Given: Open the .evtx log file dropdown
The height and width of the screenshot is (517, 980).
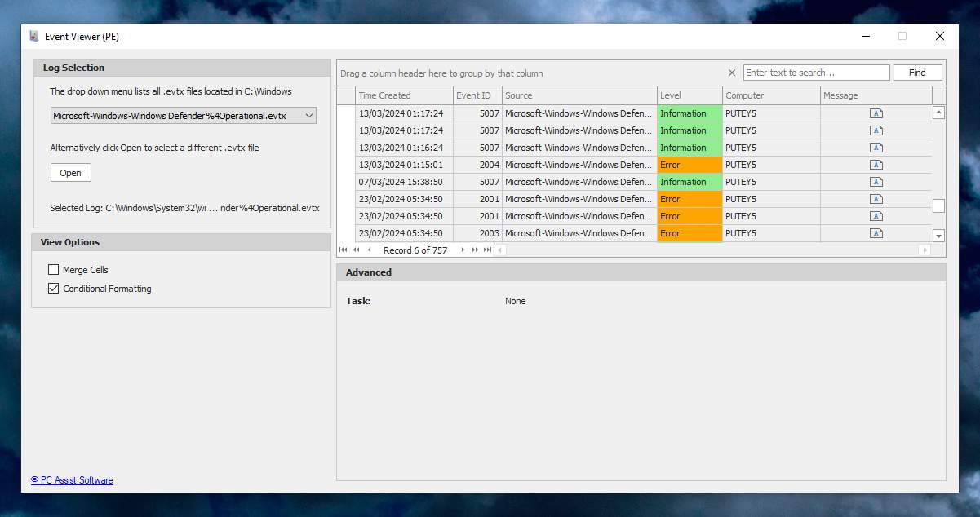Looking at the screenshot, I should 183,116.
